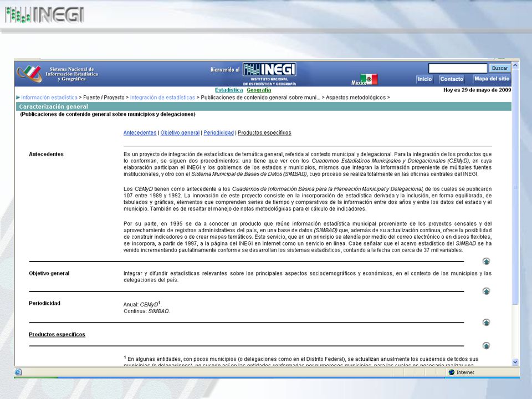Click the Sistema Nacional de Información emblem
Image resolution: width=532 pixels, height=399 pixels.
click(x=29, y=74)
